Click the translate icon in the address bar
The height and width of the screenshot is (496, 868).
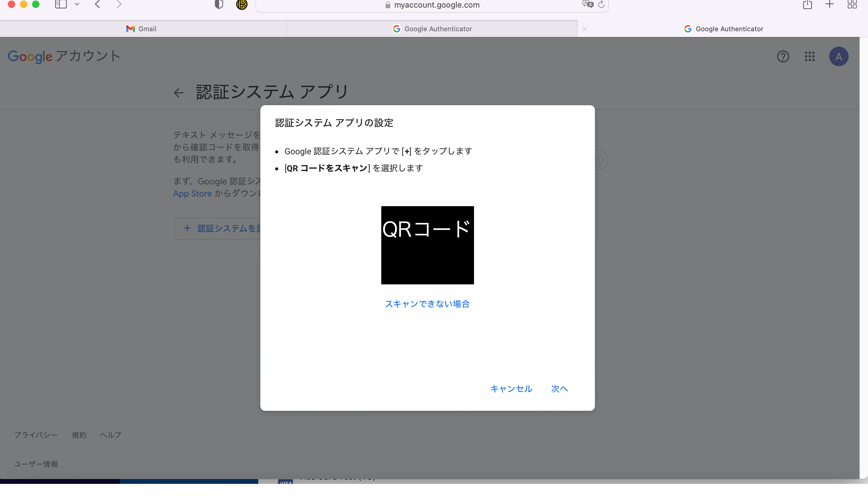point(587,5)
